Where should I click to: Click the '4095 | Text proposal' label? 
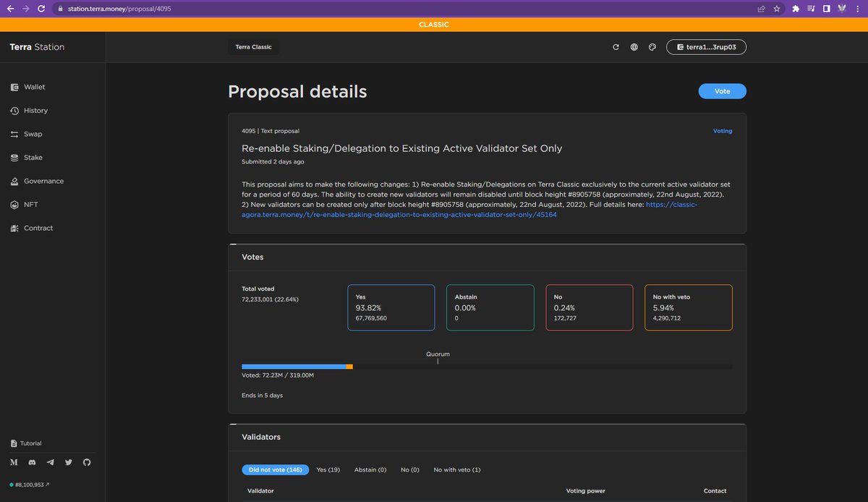pos(270,131)
